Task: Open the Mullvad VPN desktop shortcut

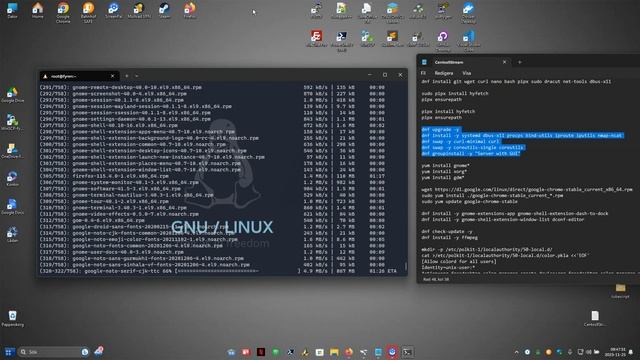Action: coord(139,11)
